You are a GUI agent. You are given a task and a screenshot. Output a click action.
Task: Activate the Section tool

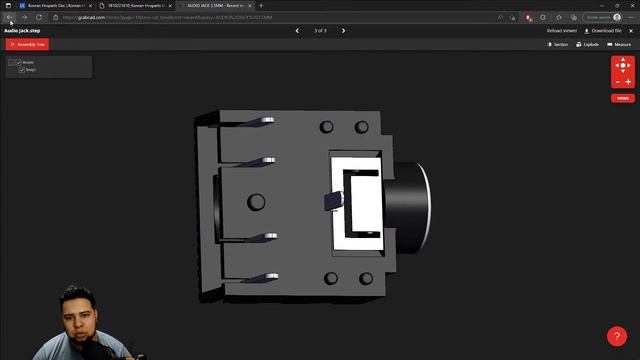pyautogui.click(x=558, y=44)
